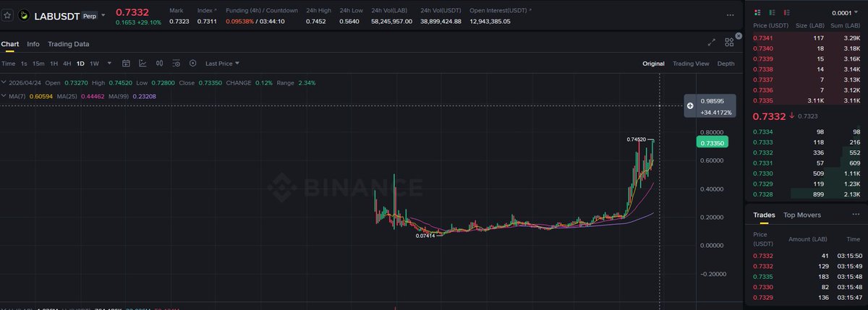This screenshot has width=868, height=310.
Task: Select the 1H time interval
Action: tap(54, 64)
